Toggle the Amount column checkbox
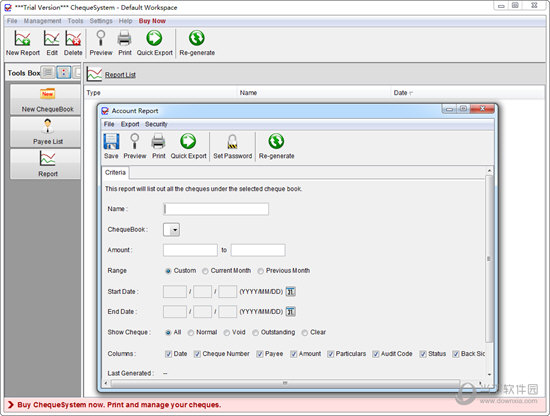This screenshot has height=416, width=550. pos(294,354)
